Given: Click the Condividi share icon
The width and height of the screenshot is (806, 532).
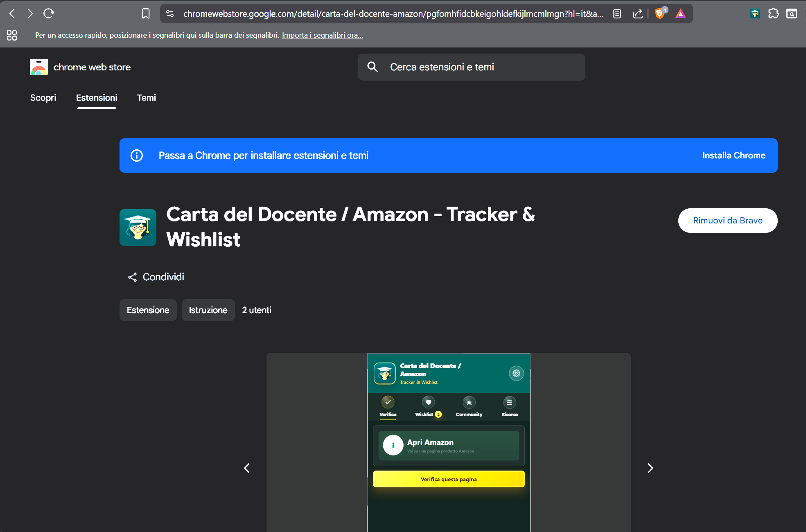Looking at the screenshot, I should click(x=132, y=277).
